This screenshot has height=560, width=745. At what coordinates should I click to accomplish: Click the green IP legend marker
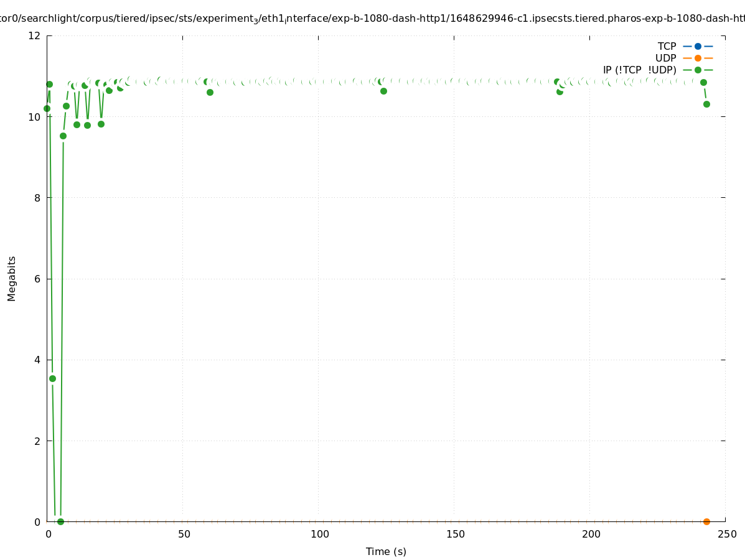(698, 70)
